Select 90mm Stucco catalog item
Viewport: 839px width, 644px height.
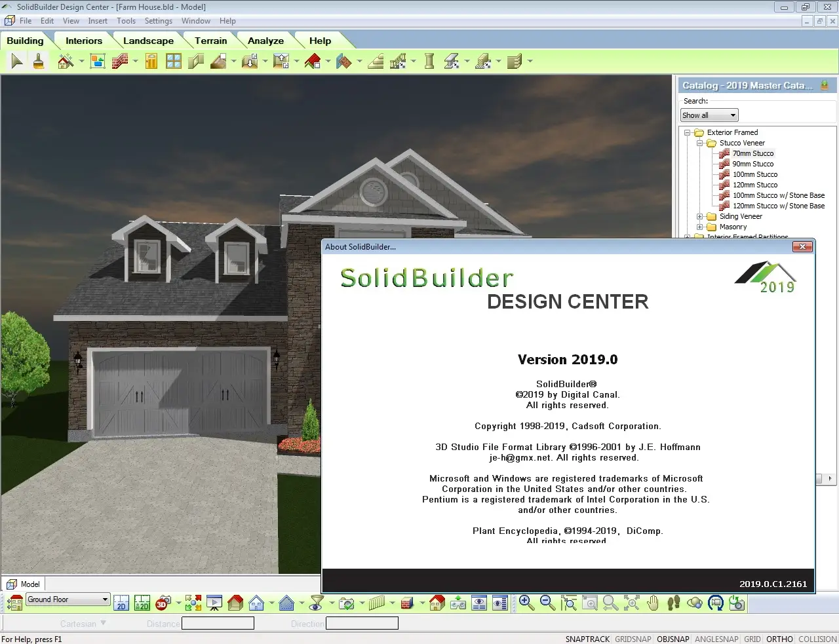point(753,164)
